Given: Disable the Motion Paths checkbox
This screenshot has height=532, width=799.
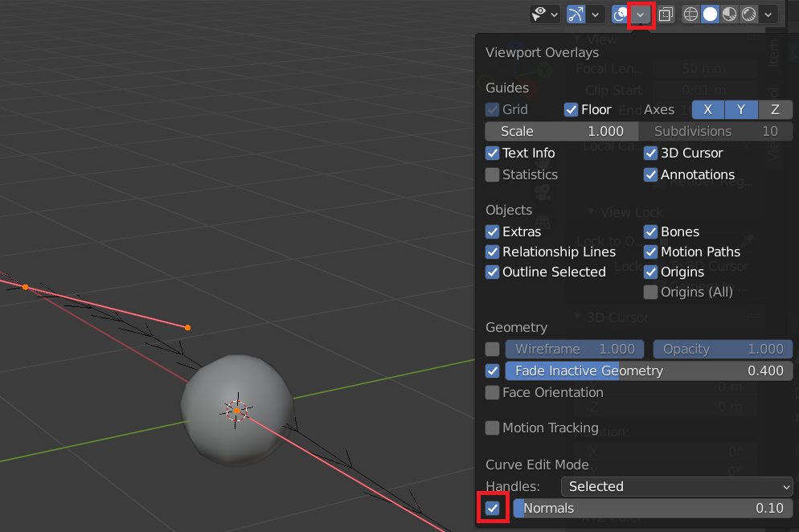Looking at the screenshot, I should tap(651, 252).
